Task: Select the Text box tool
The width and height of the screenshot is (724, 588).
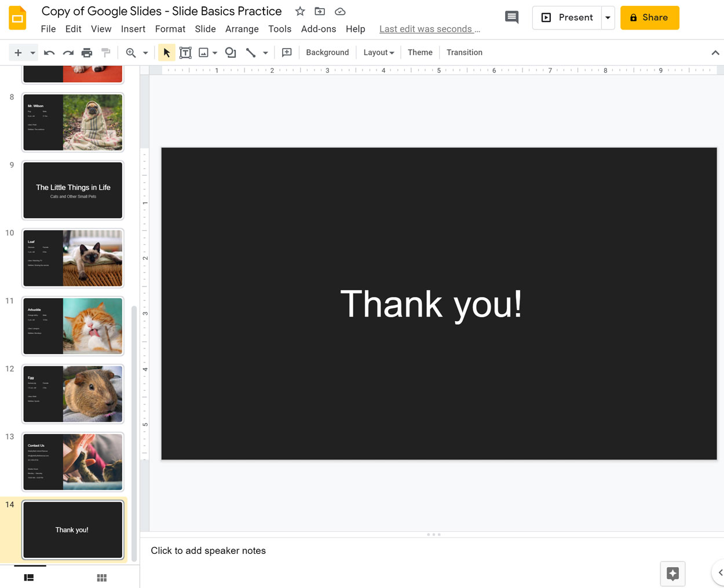Action: 185,52
